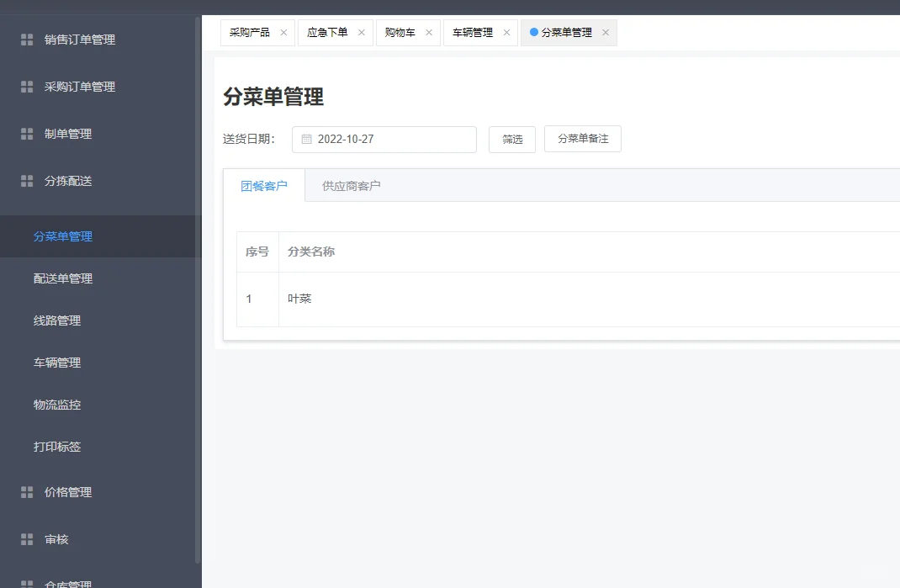Viewport: 900px width, 588px height.
Task: Select the 车辆管理 tab at the top
Action: tap(474, 32)
